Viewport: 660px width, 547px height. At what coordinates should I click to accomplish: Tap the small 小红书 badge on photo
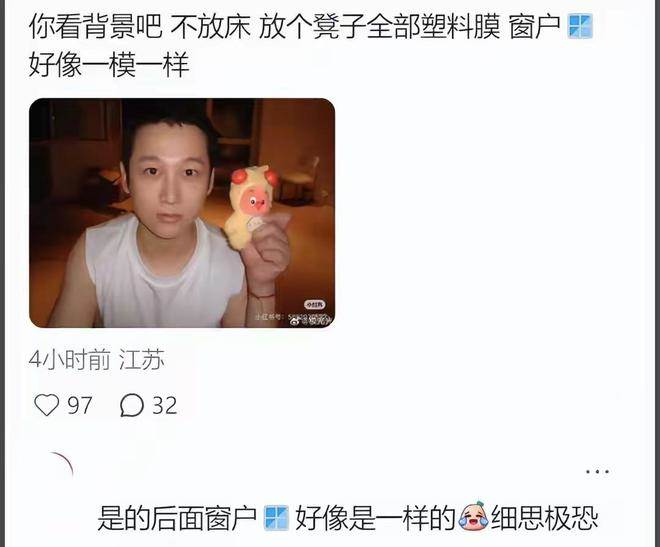(x=315, y=304)
